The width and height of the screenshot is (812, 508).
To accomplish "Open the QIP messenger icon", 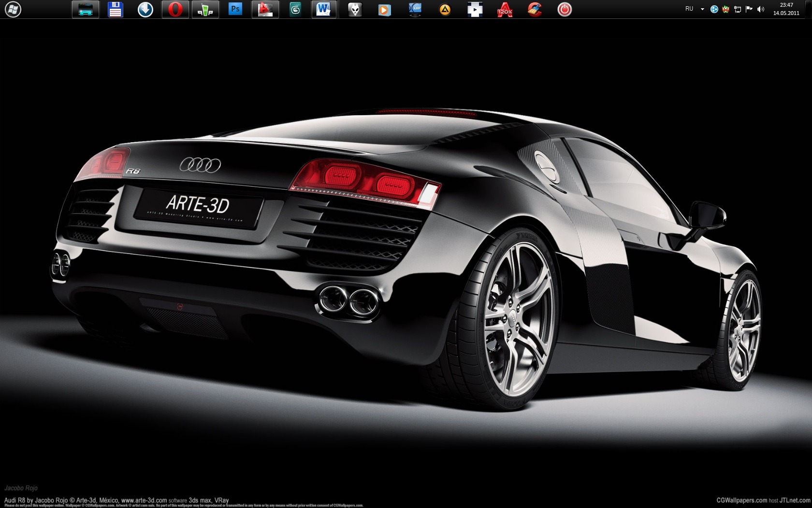I will pos(205,9).
